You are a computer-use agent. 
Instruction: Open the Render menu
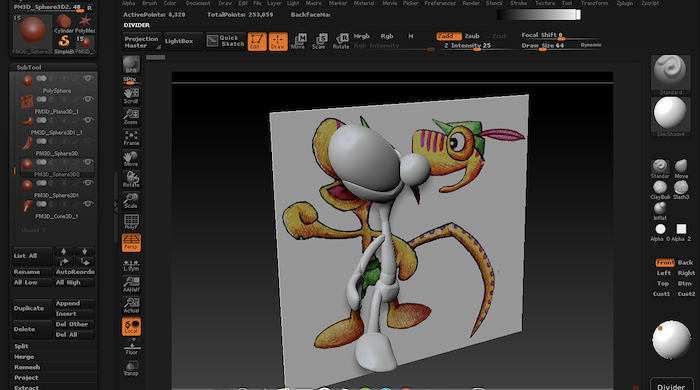click(x=471, y=3)
